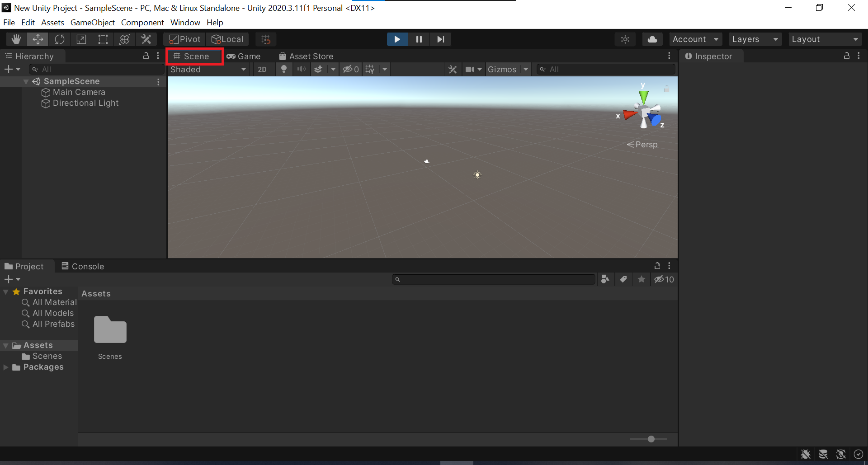
Task: Open the Window menu
Action: 185,23
